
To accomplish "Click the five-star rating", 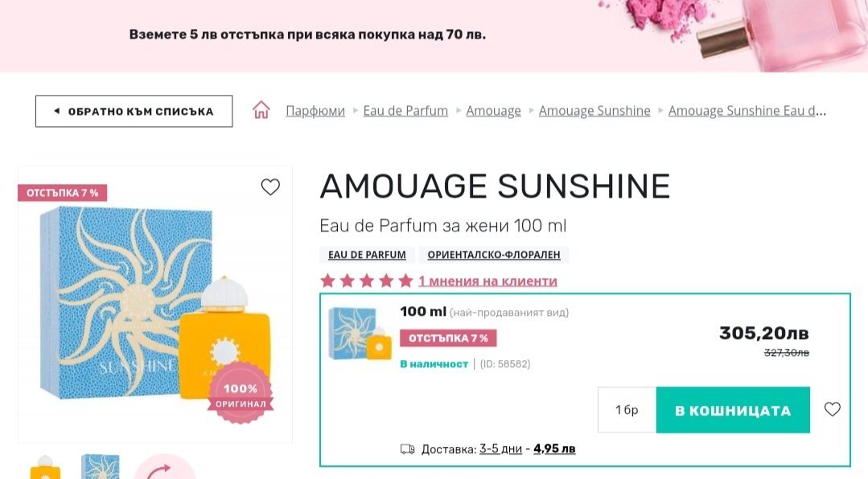I will 366,281.
